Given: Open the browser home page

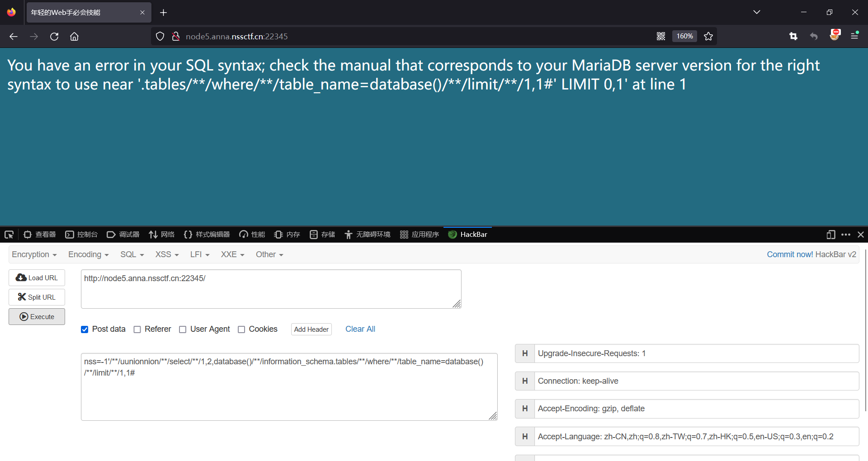Looking at the screenshot, I should pos(75,37).
